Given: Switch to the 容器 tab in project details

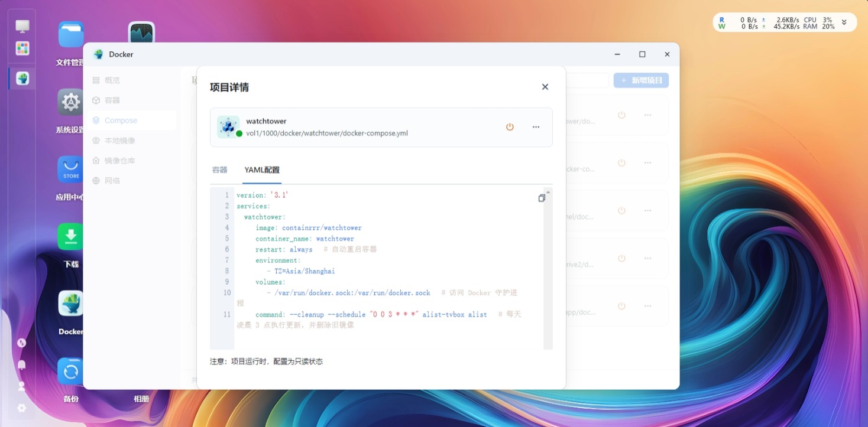Looking at the screenshot, I should pos(219,170).
